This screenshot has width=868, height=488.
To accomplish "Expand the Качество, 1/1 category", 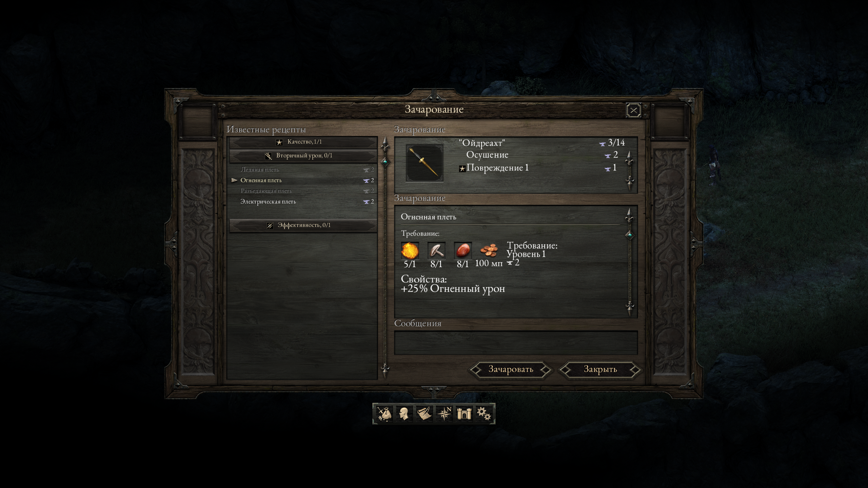I will point(303,142).
